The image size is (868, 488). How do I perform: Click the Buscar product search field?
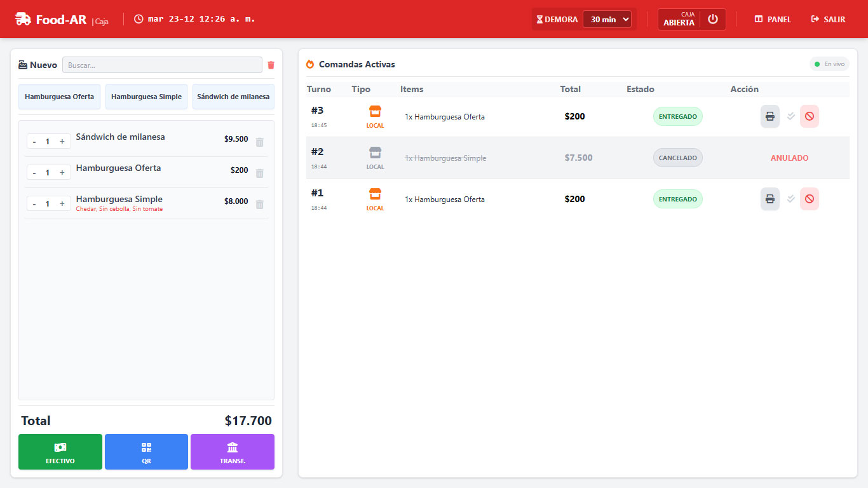point(162,65)
